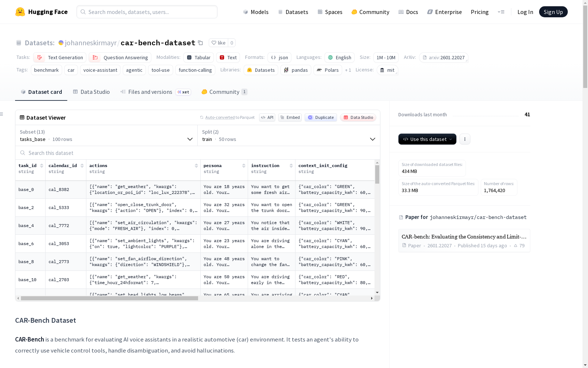Click the pandas library tag
588x368 pixels.
296,70
